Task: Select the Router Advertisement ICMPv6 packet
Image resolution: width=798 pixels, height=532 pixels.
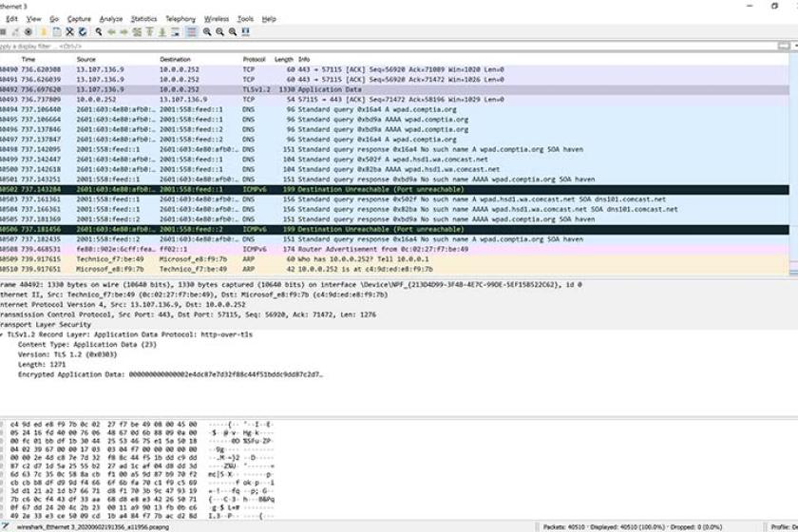Action: point(394,249)
